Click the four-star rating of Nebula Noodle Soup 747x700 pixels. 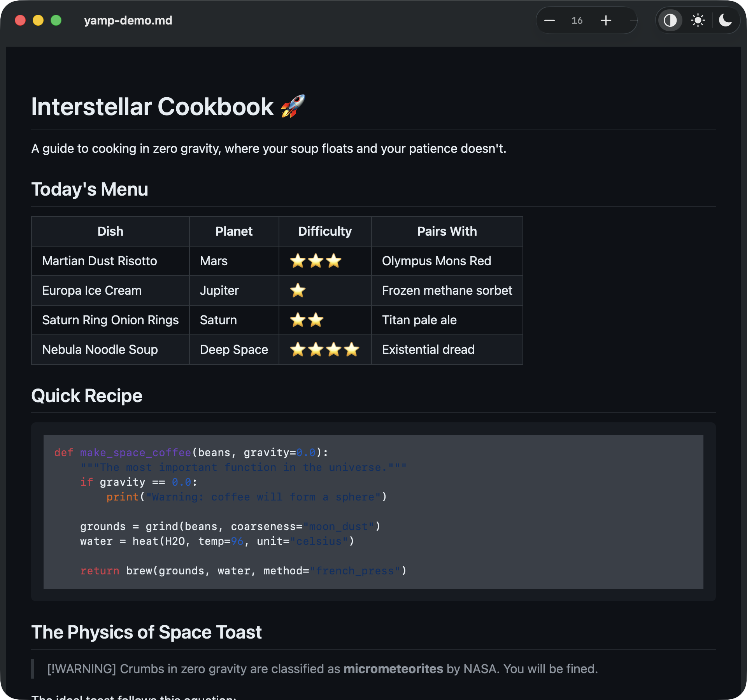coord(325,350)
